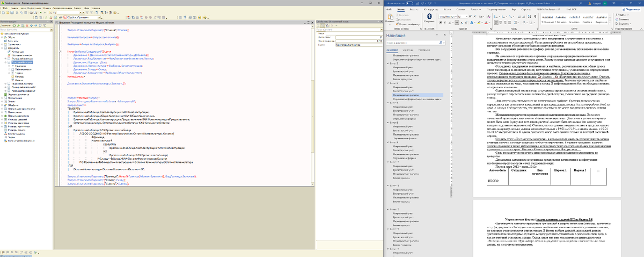Select РасходнаяНакладная in Configurator tree
Image resolution: width=644 pixels, height=257 pixels.
click(x=23, y=62)
